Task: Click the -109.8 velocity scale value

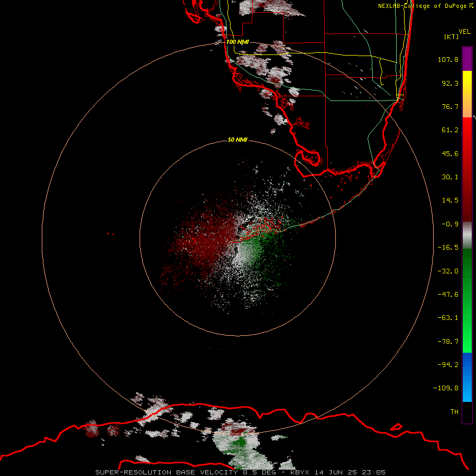Action: point(446,388)
